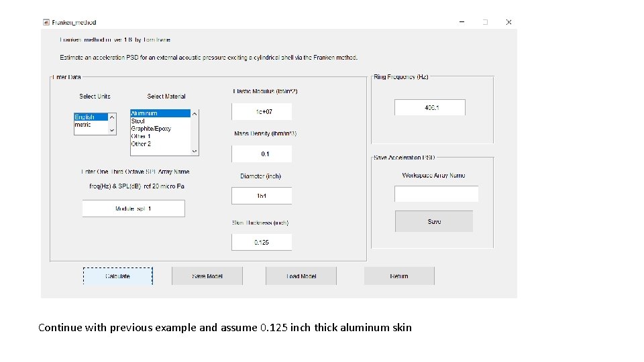Minimize the Franken_method window
The image size is (644, 362).
(462, 21)
